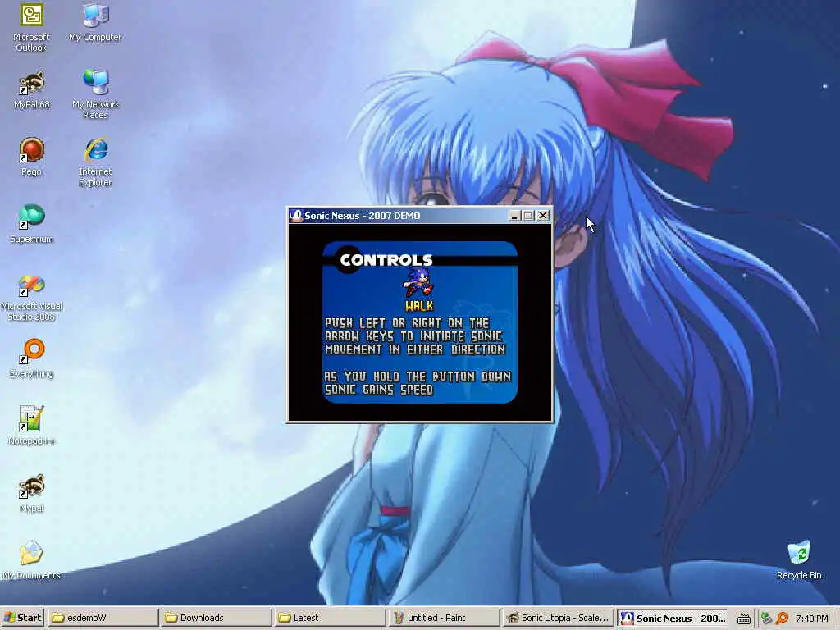
Task: Click the 7:40 PM system clock
Action: click(811, 619)
